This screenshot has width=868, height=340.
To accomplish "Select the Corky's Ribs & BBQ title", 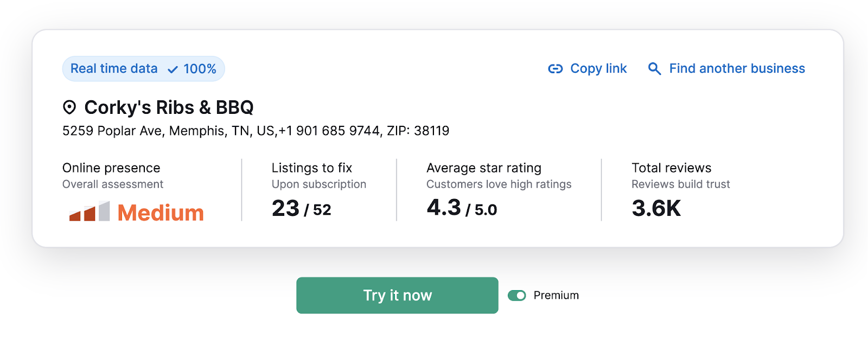I will tap(169, 107).
